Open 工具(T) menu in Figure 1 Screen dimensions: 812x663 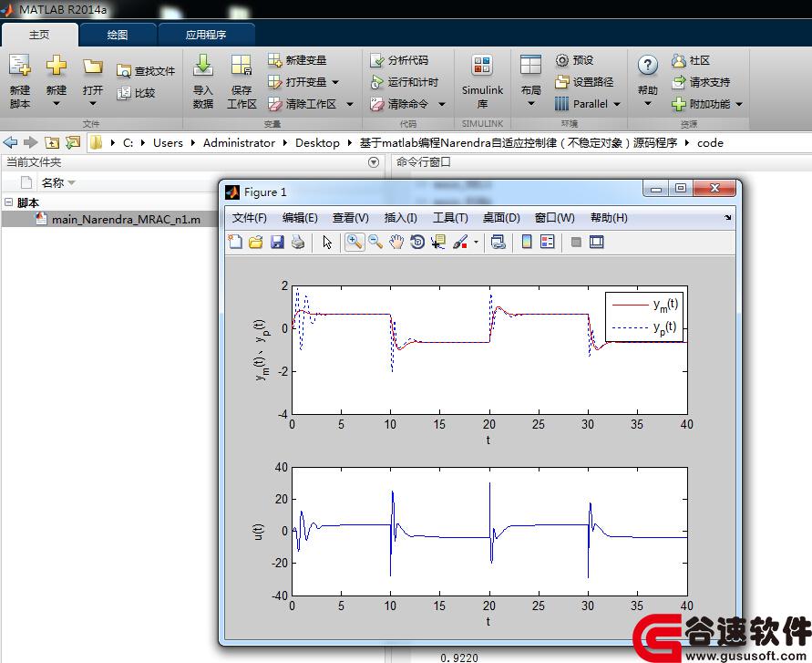tap(450, 218)
